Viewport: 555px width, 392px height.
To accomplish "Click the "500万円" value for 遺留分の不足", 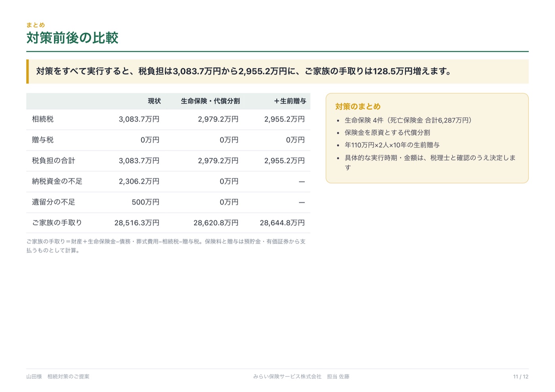I will coord(145,202).
